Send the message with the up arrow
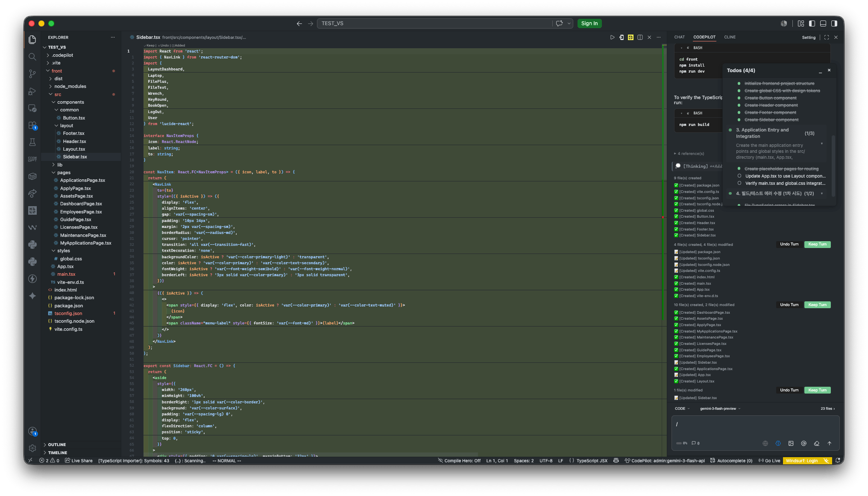The image size is (868, 496). pyautogui.click(x=830, y=443)
